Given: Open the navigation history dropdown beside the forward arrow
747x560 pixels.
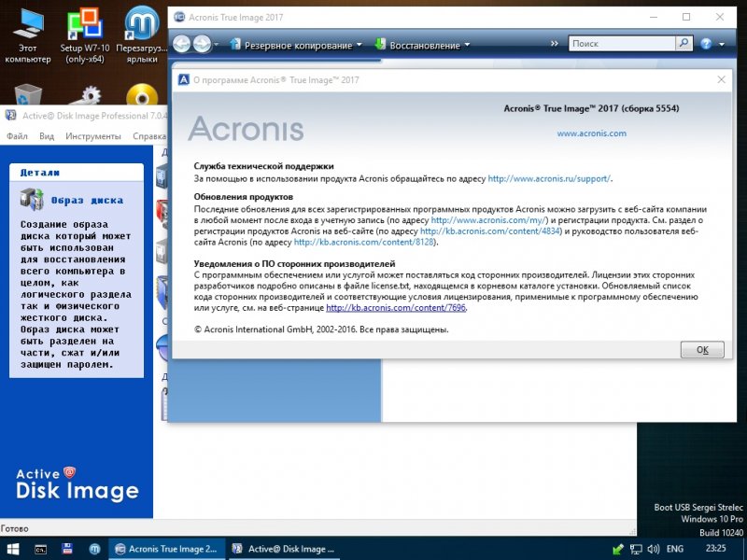Looking at the screenshot, I should pos(216,45).
